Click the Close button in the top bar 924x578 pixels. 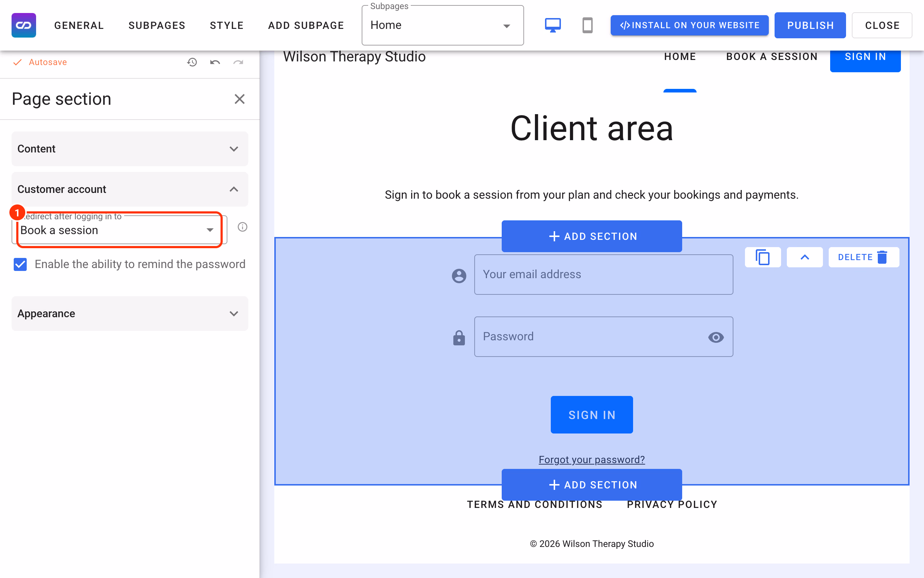tap(882, 25)
